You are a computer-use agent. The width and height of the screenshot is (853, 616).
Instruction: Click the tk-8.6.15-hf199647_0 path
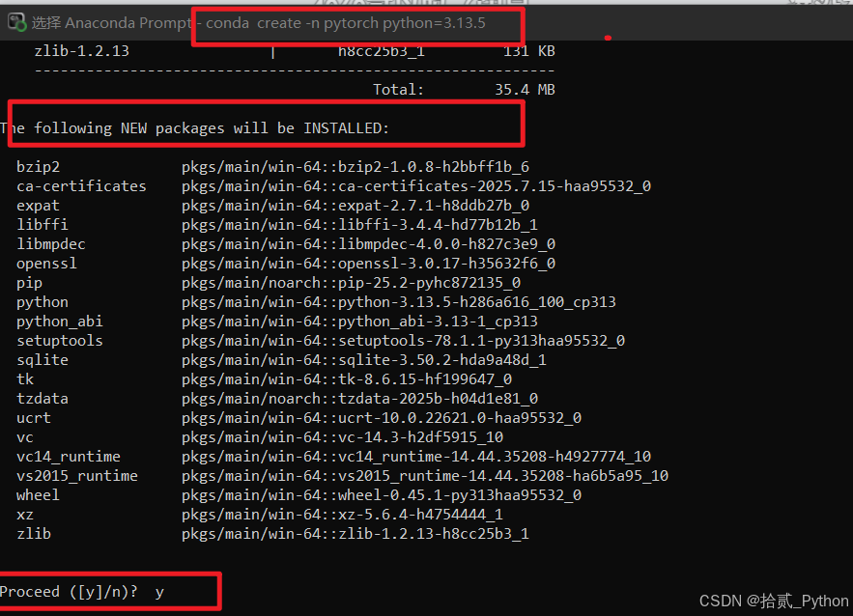(x=347, y=378)
